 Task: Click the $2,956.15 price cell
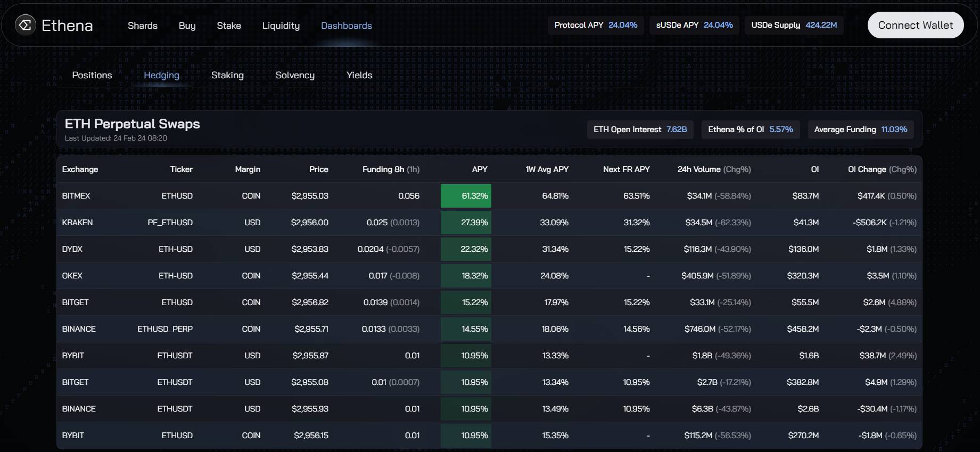311,435
